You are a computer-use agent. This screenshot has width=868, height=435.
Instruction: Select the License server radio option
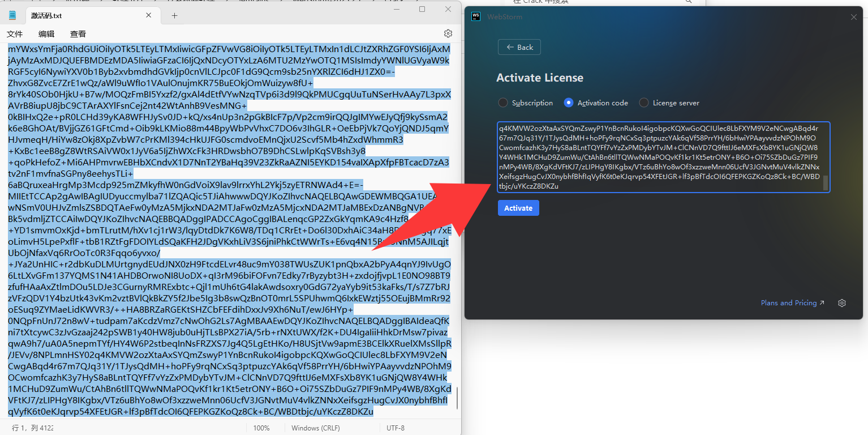[669, 103]
